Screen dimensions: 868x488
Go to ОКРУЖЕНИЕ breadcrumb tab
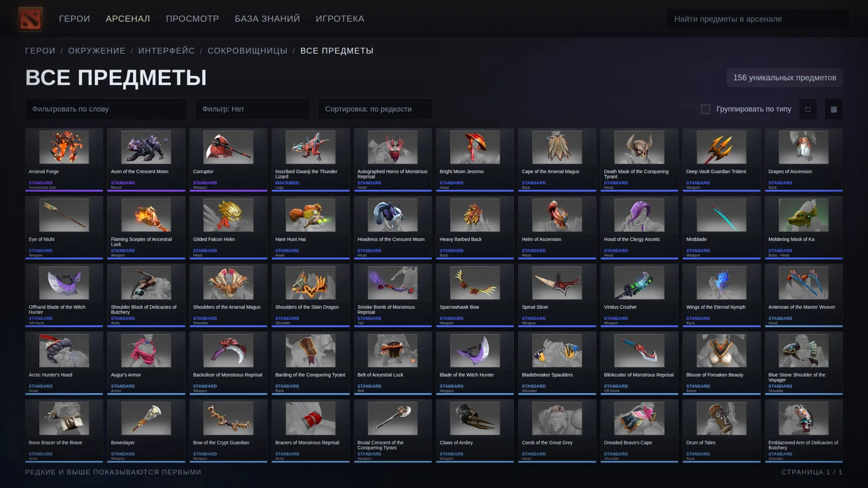coord(97,51)
